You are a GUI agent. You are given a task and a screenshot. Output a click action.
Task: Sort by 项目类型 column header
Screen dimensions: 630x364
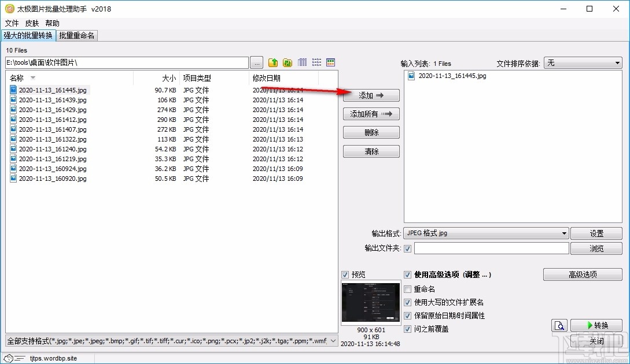197,78
